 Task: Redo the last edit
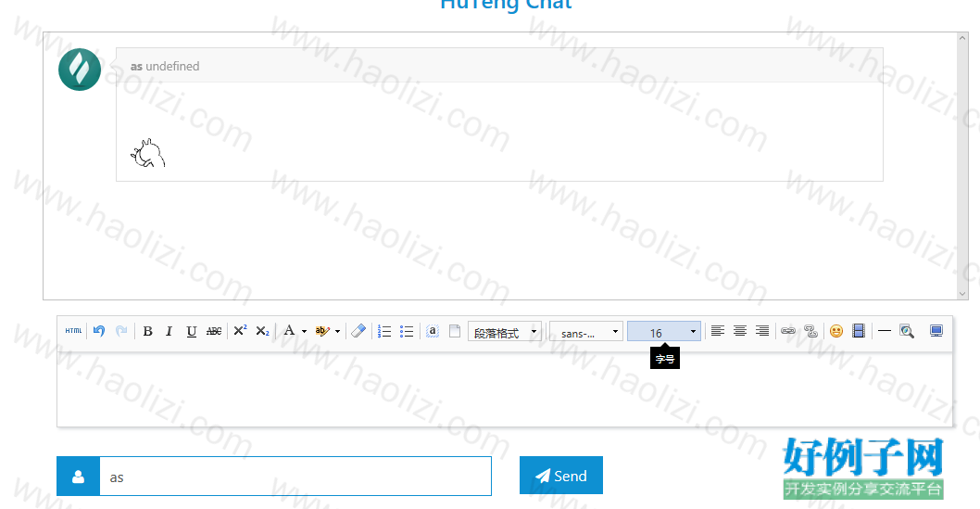(121, 331)
